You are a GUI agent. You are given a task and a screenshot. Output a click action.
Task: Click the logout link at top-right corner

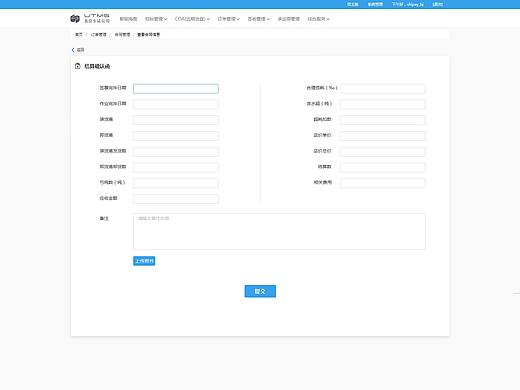tap(438, 4)
